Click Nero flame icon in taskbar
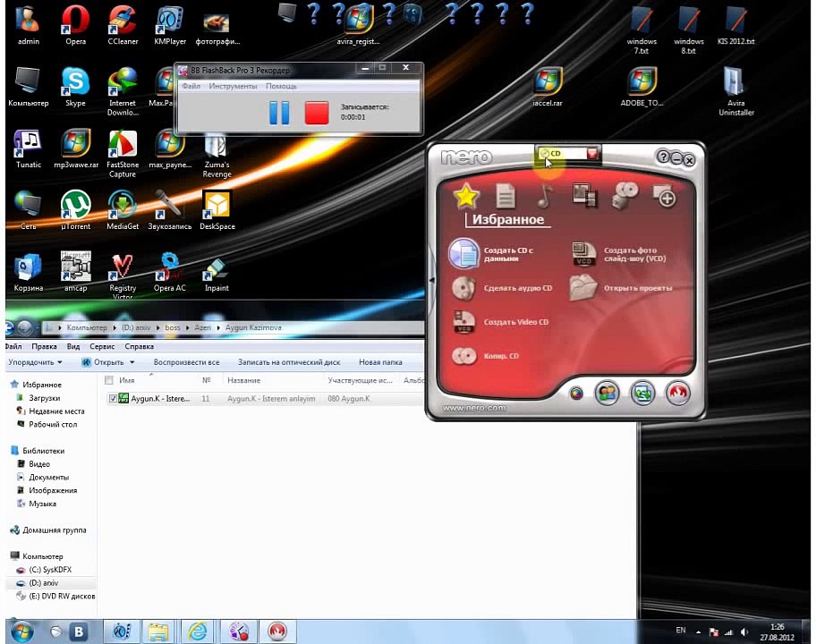This screenshot has height=644, width=816. tap(277, 631)
